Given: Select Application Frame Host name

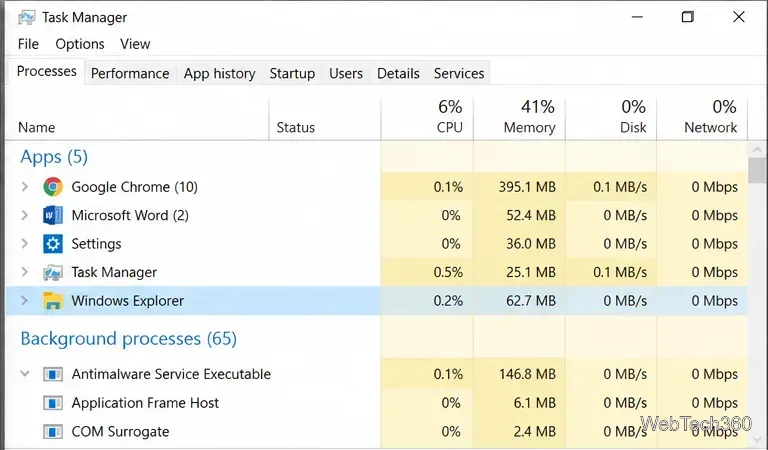Looking at the screenshot, I should [145, 403].
